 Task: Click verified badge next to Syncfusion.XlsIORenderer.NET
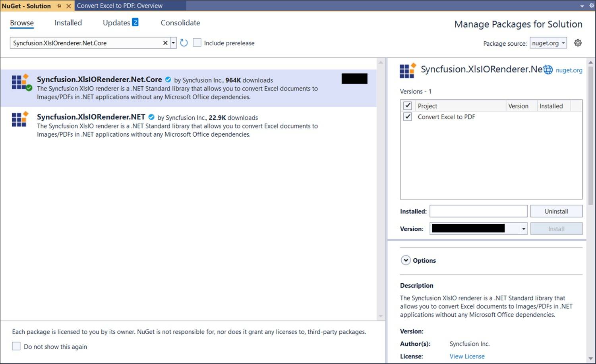[x=151, y=117]
